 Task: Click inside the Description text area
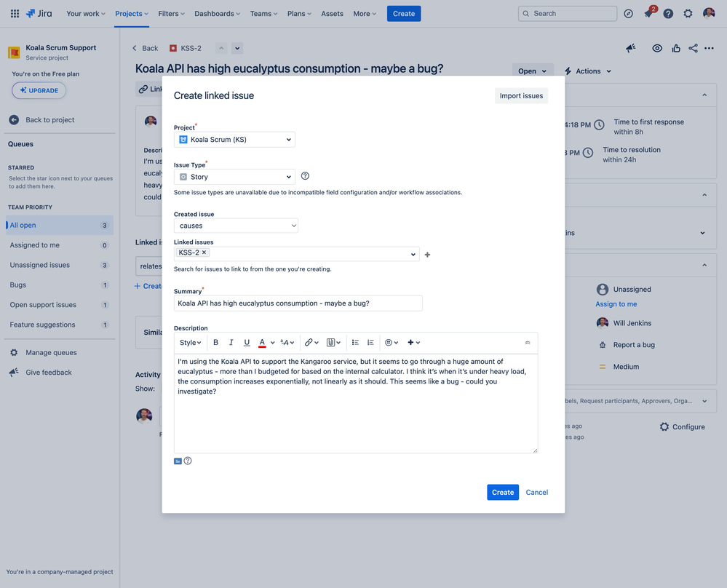tap(356, 403)
